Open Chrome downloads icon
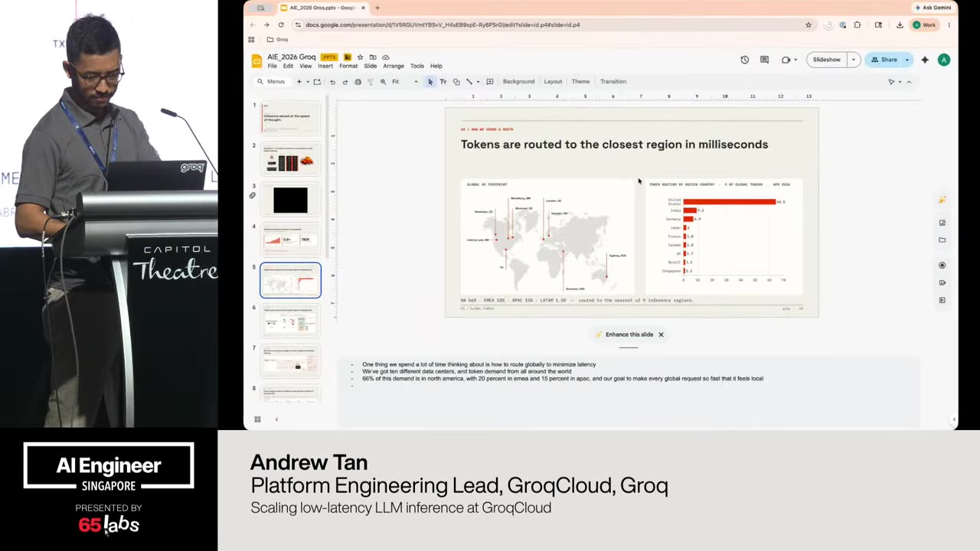980x551 pixels. tap(900, 24)
